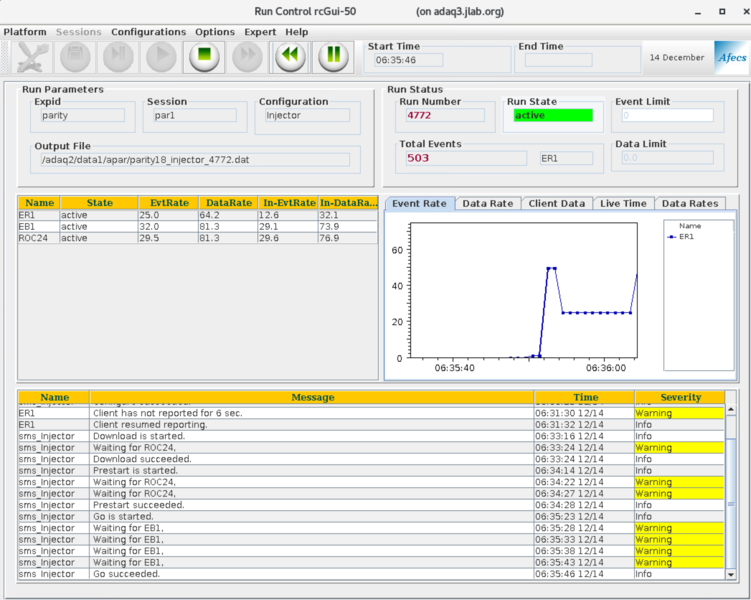This screenshot has height=600, width=751.
Task: Click the Name column header in component table
Action: coord(39,203)
